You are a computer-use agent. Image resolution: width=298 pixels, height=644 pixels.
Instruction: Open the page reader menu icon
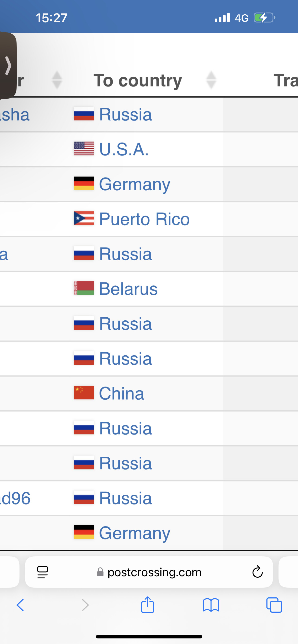click(42, 572)
